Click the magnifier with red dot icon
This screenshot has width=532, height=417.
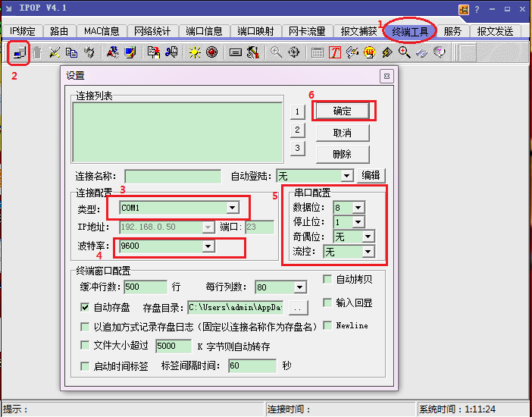405,52
